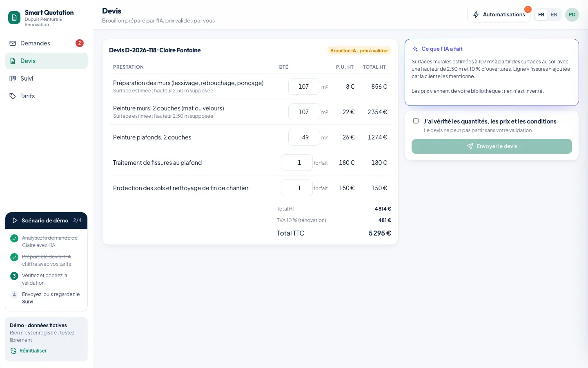Click the checkmark for 'Préparez le devis' step
588x368 pixels.
14,257
